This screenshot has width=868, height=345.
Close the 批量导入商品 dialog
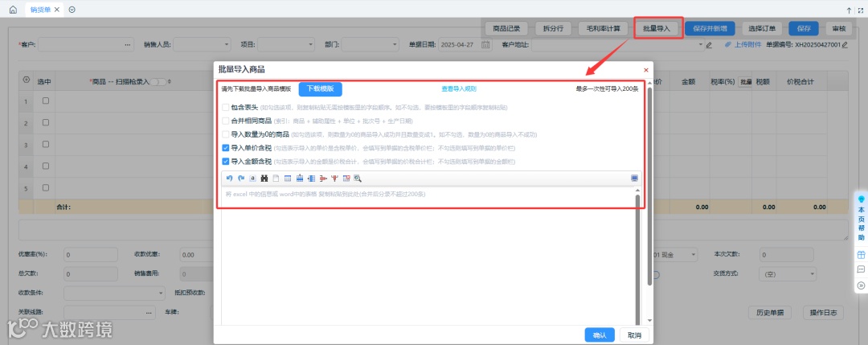pyautogui.click(x=645, y=70)
